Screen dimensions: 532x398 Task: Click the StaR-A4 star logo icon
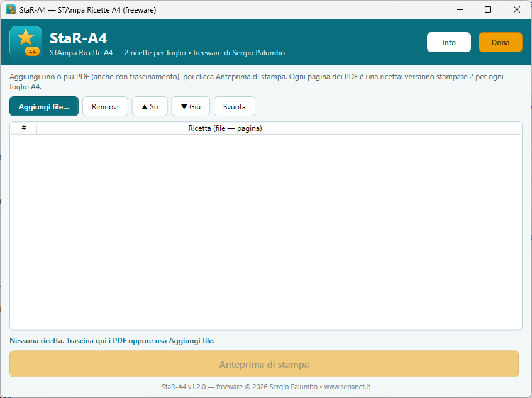pos(26,42)
